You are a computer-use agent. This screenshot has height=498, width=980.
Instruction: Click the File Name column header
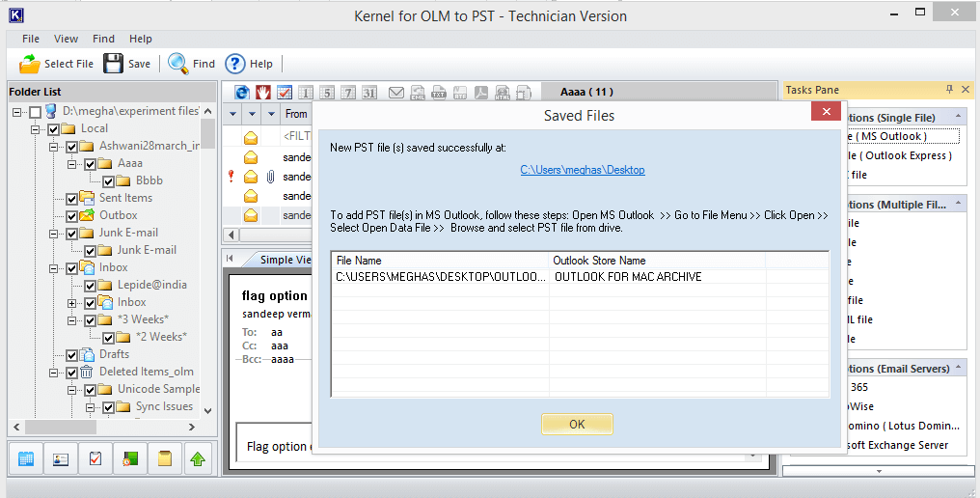point(440,261)
